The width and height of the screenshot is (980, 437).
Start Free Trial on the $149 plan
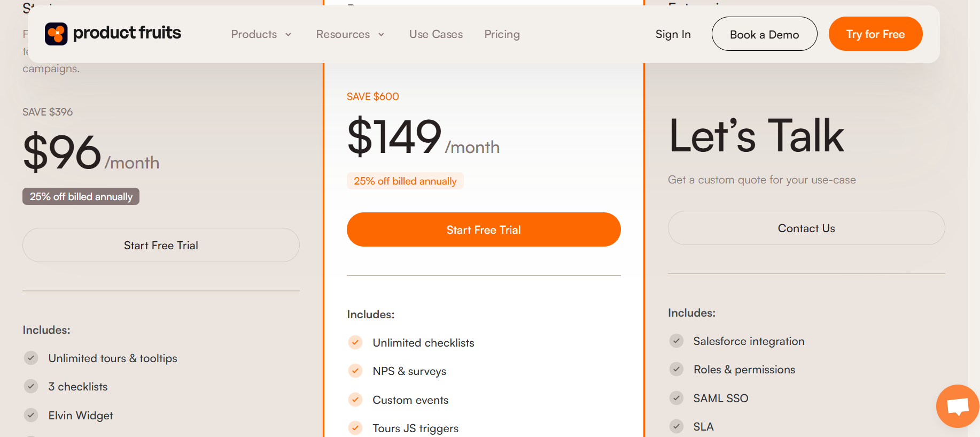[483, 229]
